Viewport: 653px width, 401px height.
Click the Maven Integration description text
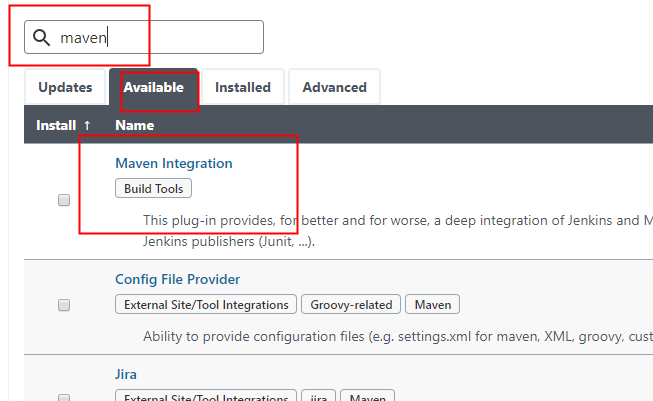(398, 231)
